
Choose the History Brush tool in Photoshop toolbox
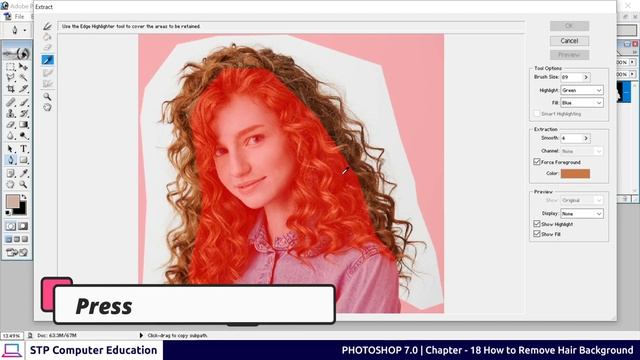23,113
